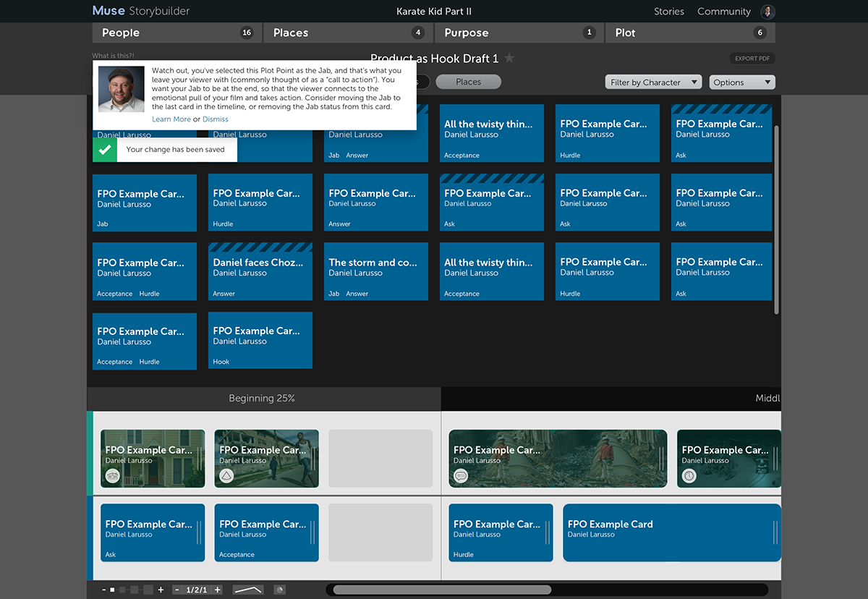
Task: Switch to the Plot tab
Action: point(690,33)
